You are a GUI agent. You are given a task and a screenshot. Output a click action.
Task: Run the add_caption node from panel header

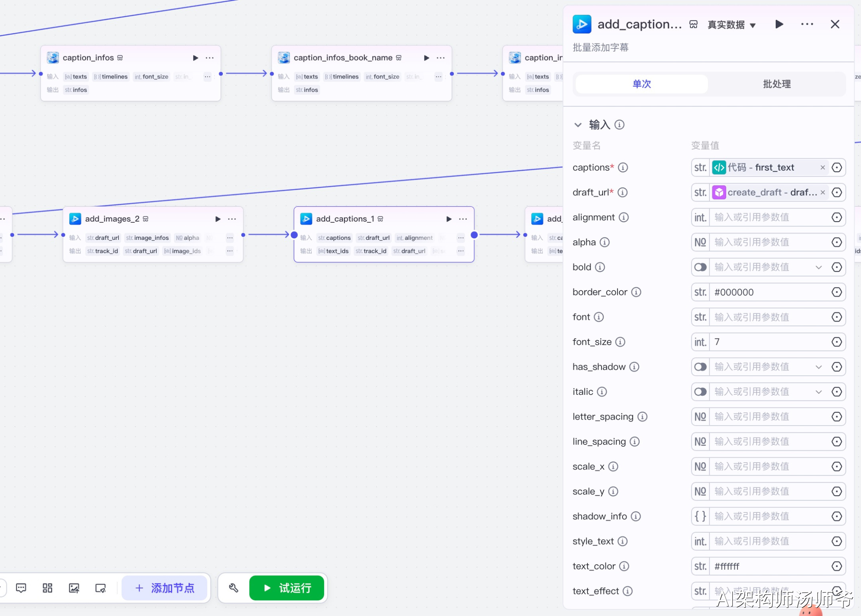coord(779,24)
